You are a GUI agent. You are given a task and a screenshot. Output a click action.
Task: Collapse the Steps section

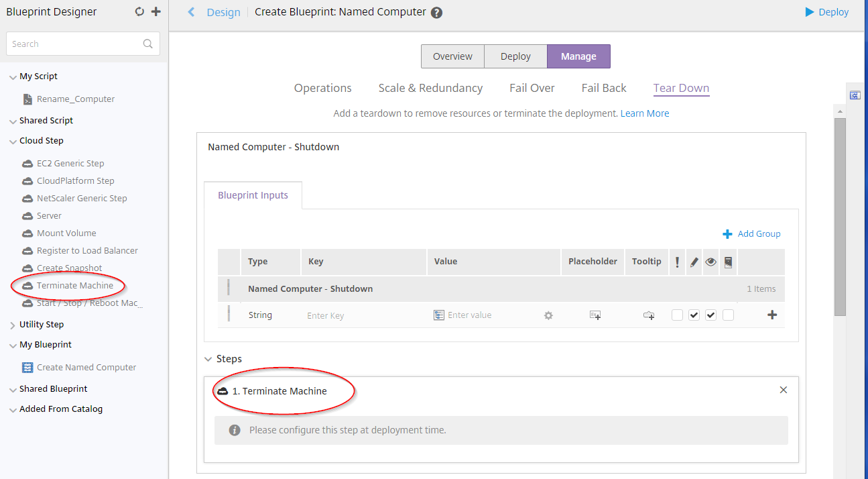point(208,360)
